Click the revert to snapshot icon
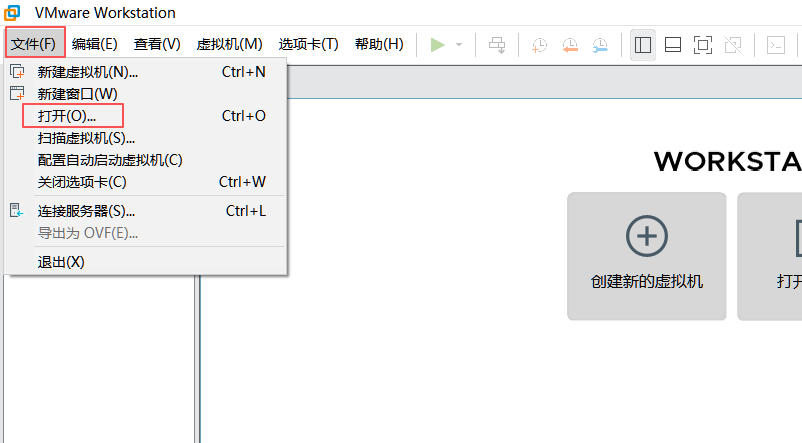This screenshot has height=443, width=802. coord(569,45)
